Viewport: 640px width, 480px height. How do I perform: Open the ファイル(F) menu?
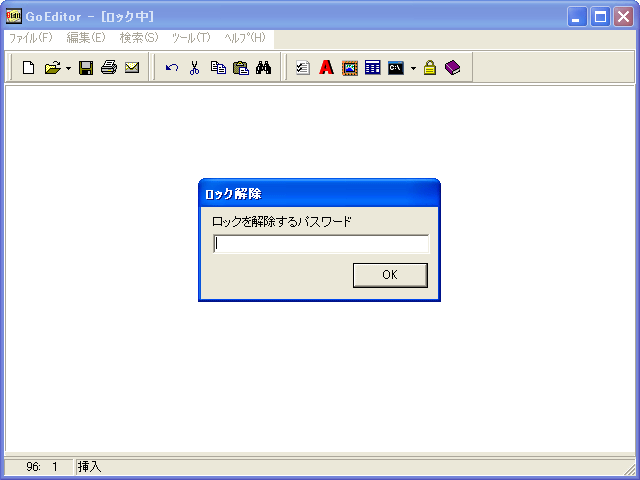(31, 38)
